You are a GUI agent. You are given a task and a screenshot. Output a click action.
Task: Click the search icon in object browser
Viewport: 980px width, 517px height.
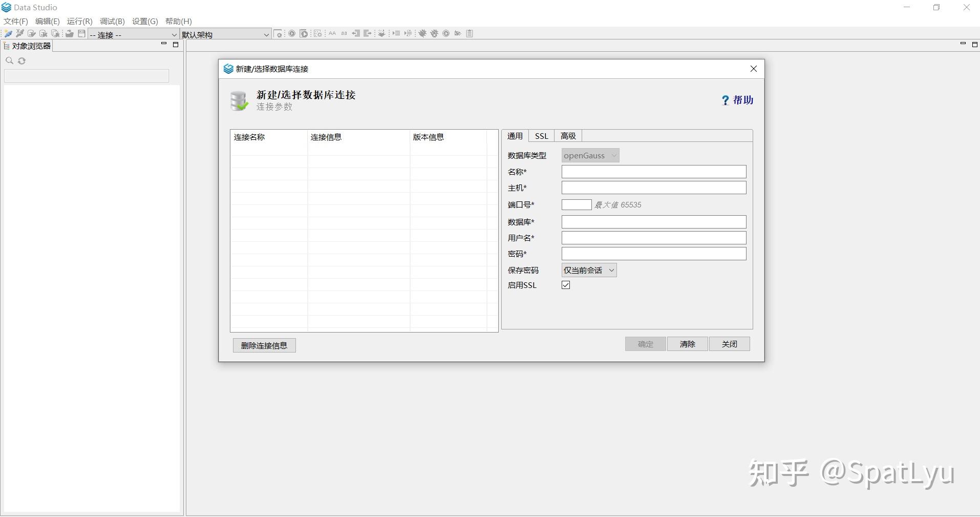[x=9, y=60]
